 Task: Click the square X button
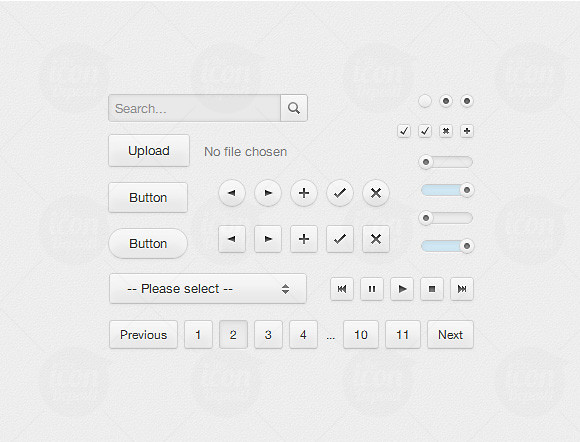coord(376,239)
